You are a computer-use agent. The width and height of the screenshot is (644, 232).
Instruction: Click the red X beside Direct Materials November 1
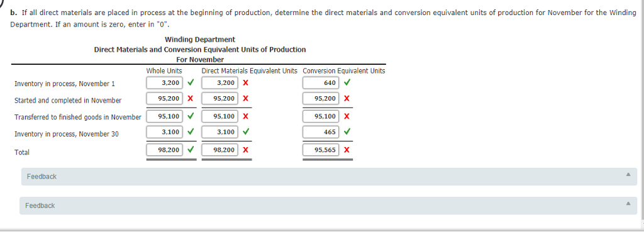[x=245, y=82]
